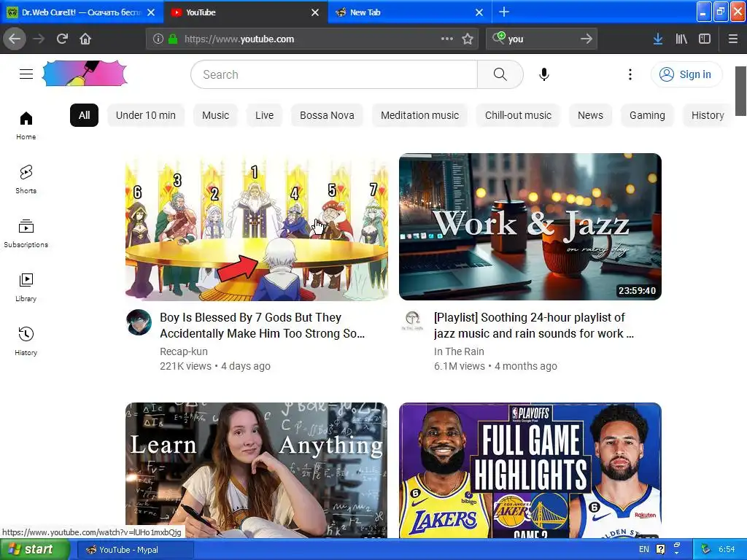Open the Learn Anything video thumbnail

(256, 470)
